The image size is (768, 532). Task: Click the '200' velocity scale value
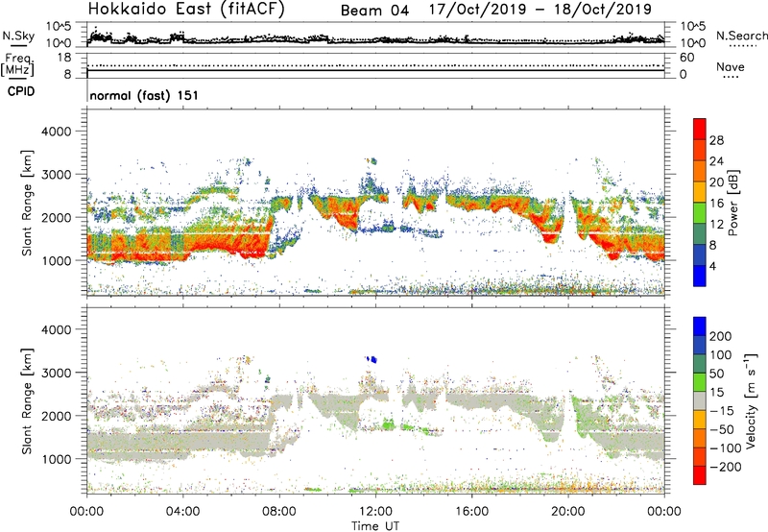(x=721, y=336)
